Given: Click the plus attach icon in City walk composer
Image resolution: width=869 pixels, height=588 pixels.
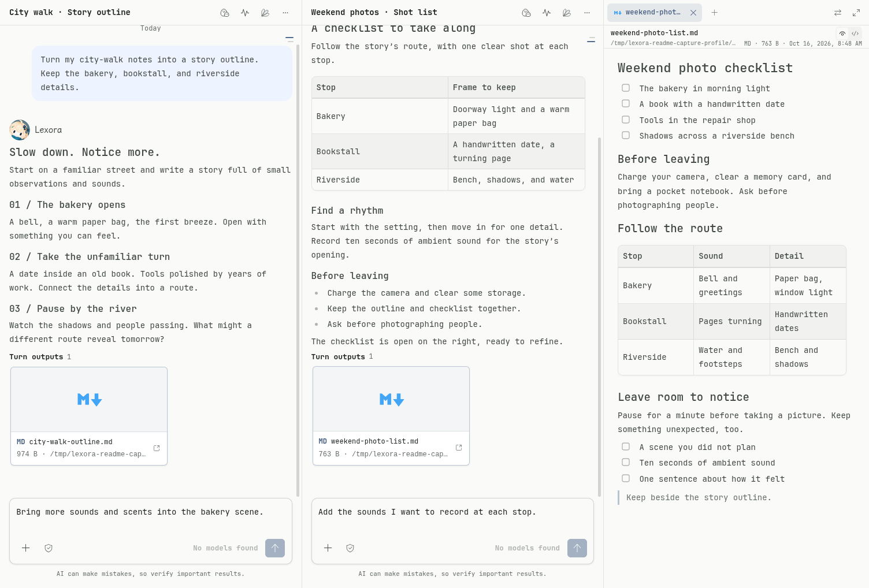Looking at the screenshot, I should (x=26, y=548).
